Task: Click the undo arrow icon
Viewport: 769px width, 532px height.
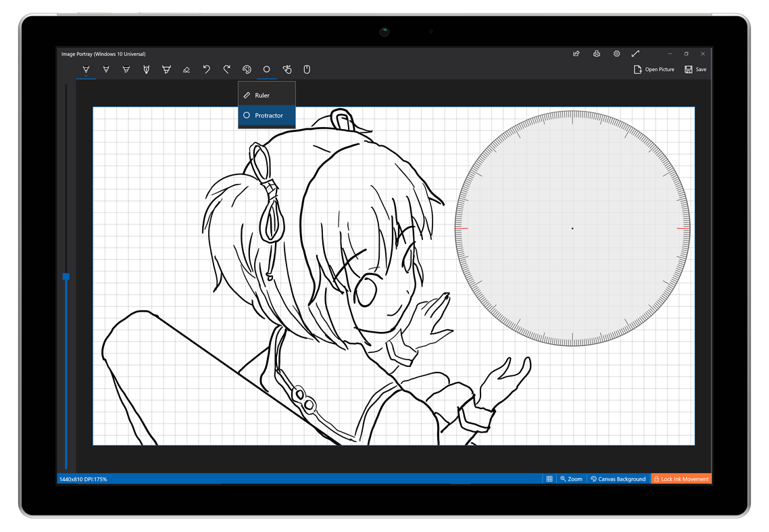Action: (207, 68)
